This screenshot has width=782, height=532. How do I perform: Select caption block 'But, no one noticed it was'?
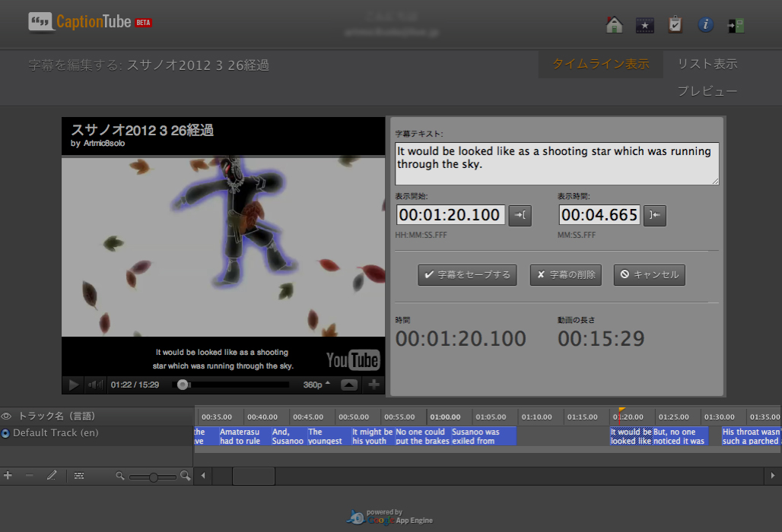pyautogui.click(x=680, y=436)
